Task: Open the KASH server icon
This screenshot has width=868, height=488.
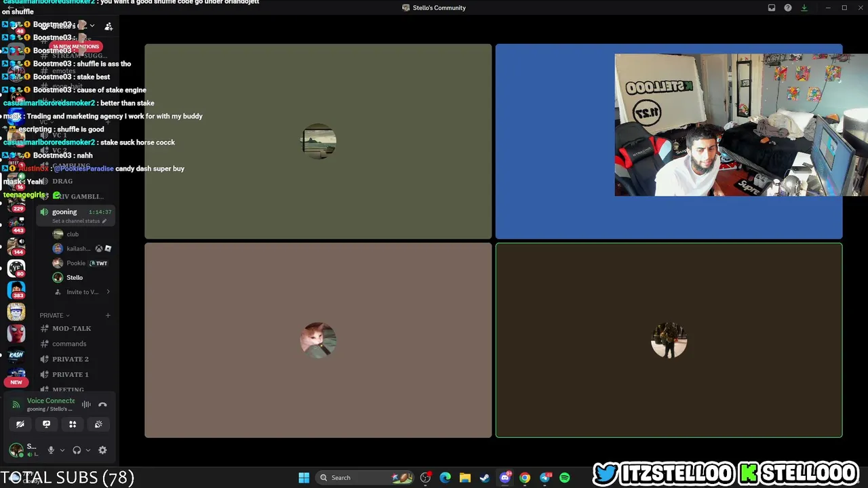Action: click(16, 355)
